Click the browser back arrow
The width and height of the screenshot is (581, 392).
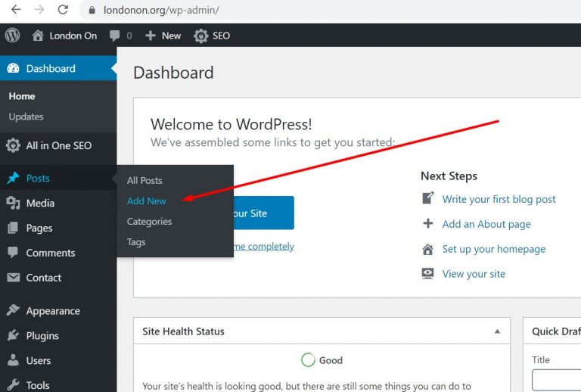[x=16, y=10]
